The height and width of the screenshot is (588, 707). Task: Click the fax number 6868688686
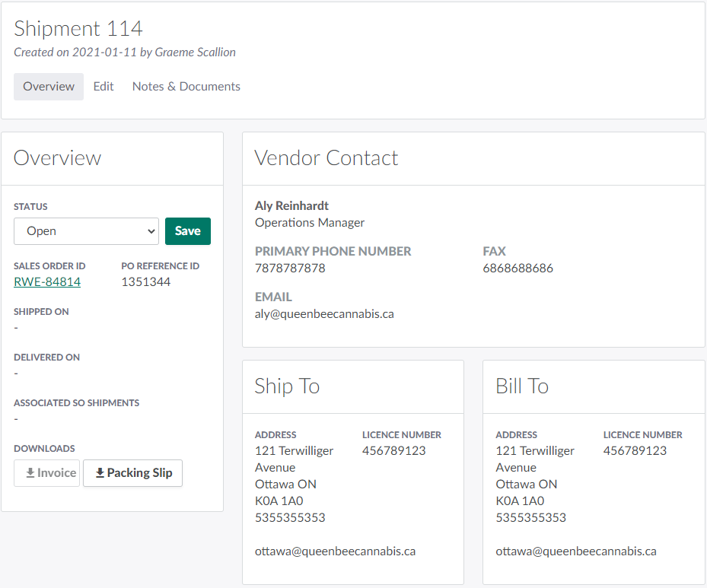[x=518, y=269]
